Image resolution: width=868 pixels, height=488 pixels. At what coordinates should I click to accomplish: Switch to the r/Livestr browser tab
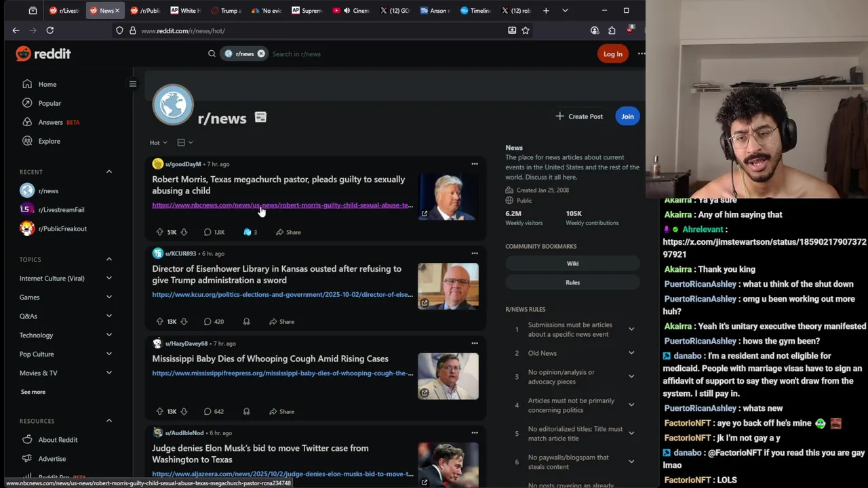point(64,11)
